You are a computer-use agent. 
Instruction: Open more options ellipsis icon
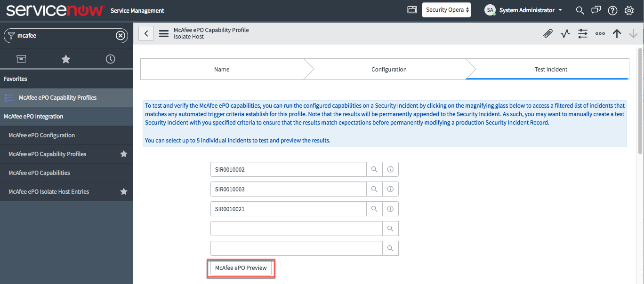click(600, 33)
